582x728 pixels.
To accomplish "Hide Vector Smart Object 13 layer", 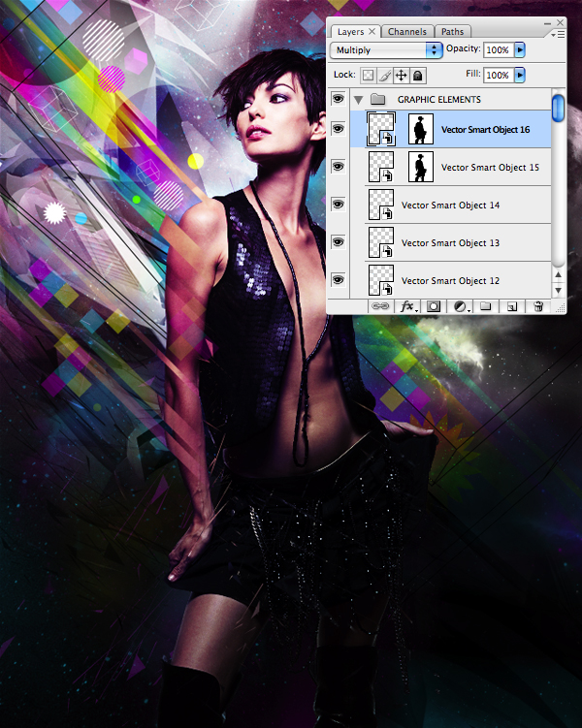I will coord(339,242).
